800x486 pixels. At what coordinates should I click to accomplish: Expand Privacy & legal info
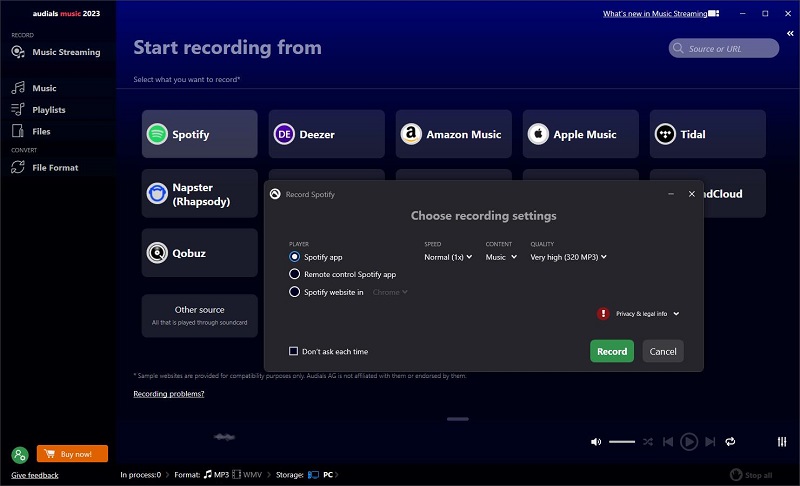(647, 314)
